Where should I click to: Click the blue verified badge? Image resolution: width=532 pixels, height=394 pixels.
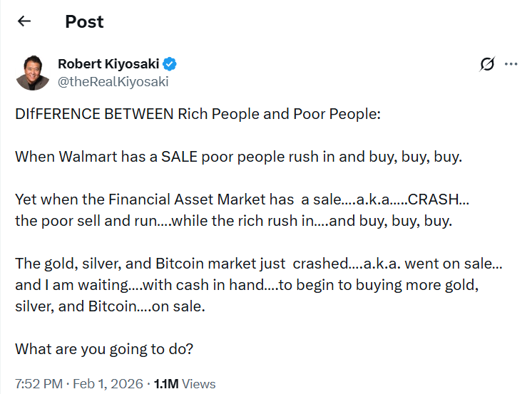[x=170, y=64]
